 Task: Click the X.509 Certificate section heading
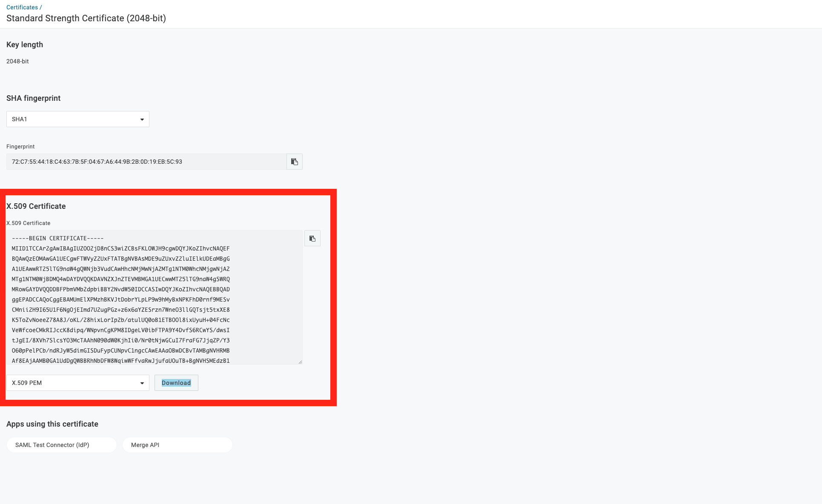(36, 206)
